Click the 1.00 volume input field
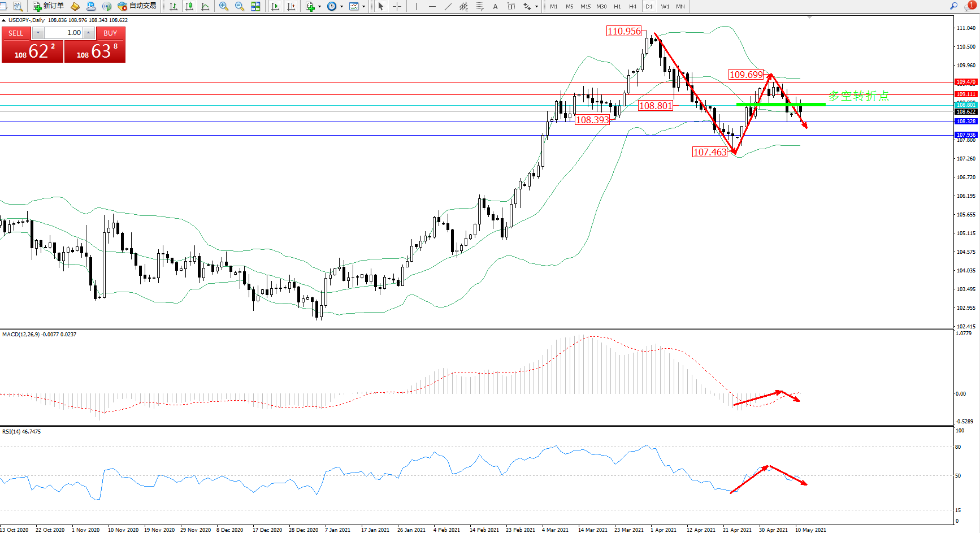Image resolution: width=980 pixels, height=533 pixels. 64,33
